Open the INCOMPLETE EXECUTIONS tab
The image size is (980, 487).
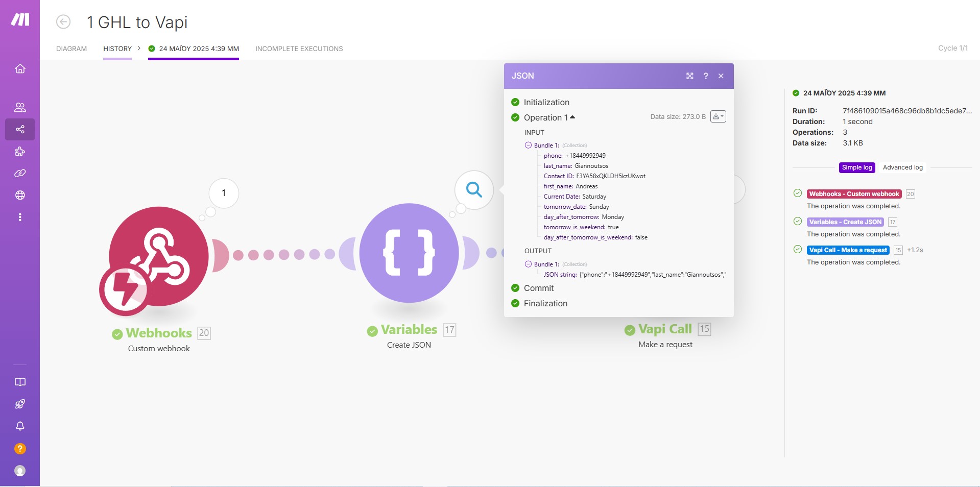click(x=299, y=49)
